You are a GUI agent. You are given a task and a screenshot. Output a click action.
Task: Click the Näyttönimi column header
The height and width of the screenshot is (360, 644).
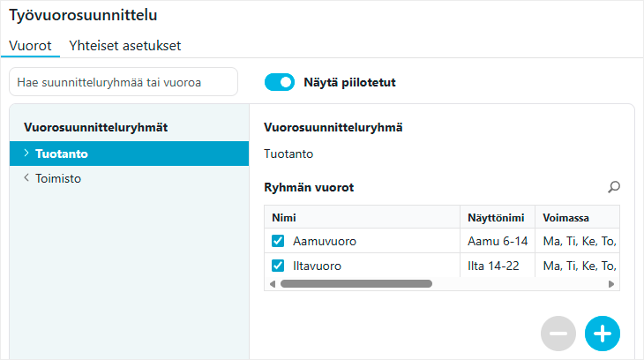[497, 217]
